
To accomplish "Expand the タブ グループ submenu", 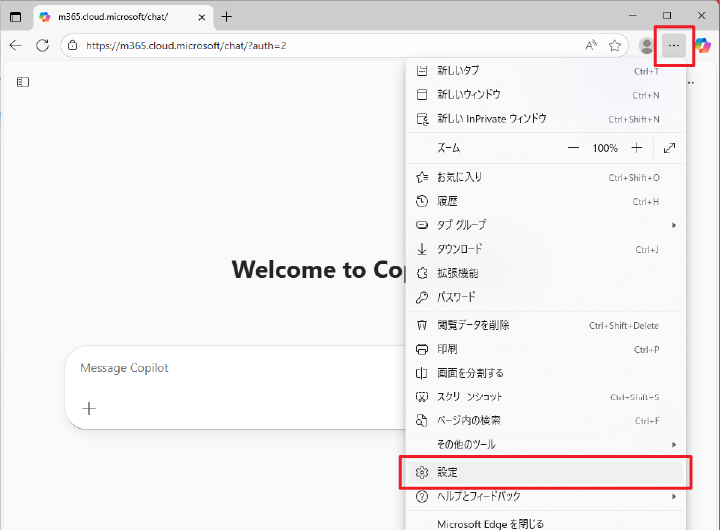I will pyautogui.click(x=545, y=225).
